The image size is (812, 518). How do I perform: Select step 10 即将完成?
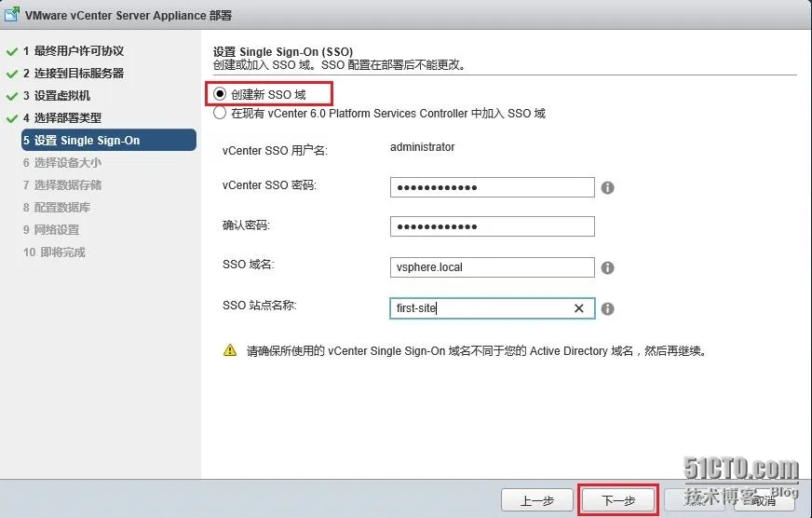pos(54,252)
